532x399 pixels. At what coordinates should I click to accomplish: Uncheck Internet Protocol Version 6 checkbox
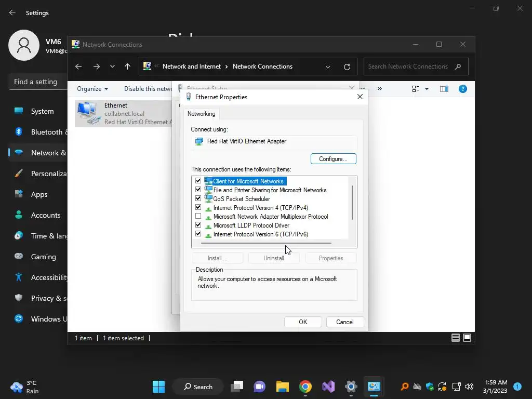click(x=198, y=234)
